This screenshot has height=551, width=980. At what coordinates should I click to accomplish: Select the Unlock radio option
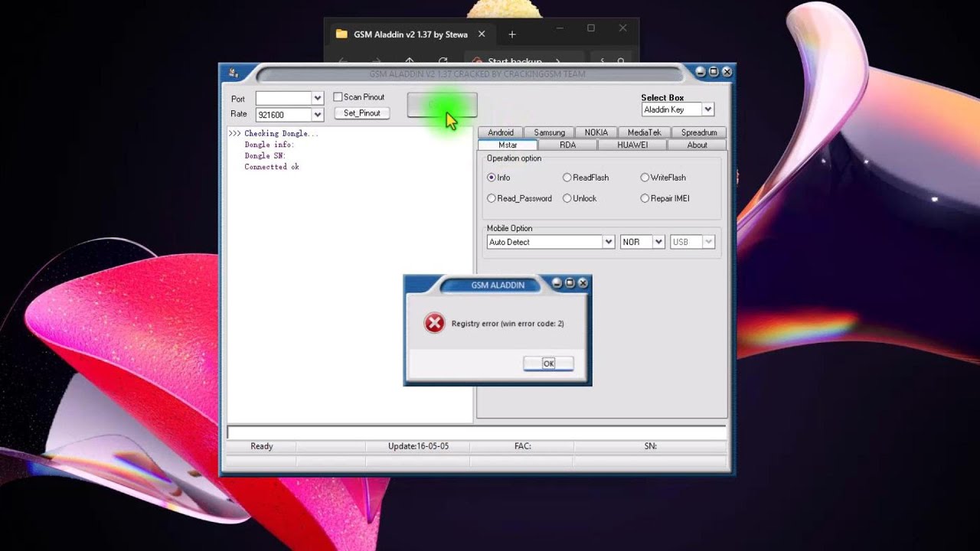(x=567, y=198)
